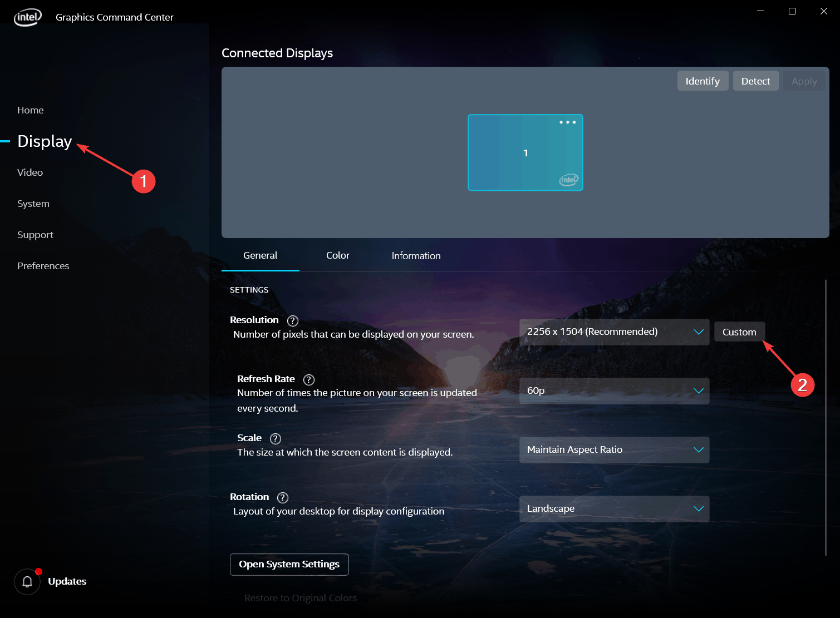Viewport: 840px width, 618px height.
Task: Click the Rotation help question mark icon
Action: [x=283, y=498]
